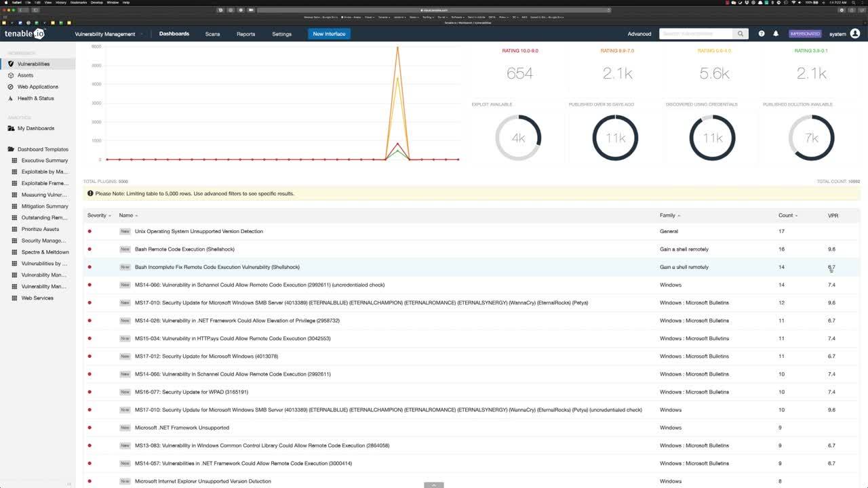Viewport: 868px width, 488px height.
Task: Open Outstanding Rem... dashboard template
Action: [45, 218]
